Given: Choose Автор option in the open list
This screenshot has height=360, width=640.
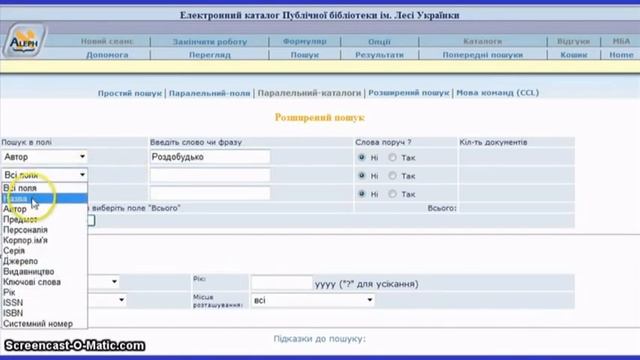Looking at the screenshot, I should click(x=44, y=209).
